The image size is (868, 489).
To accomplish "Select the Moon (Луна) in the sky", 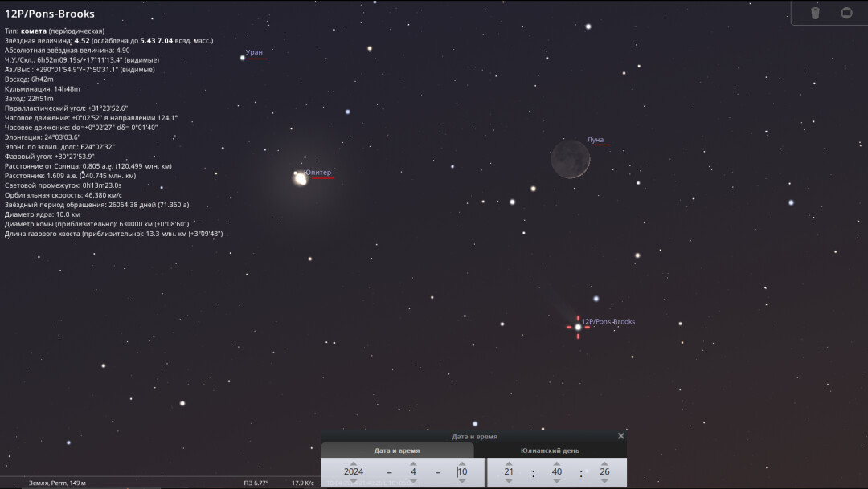I will [x=571, y=160].
